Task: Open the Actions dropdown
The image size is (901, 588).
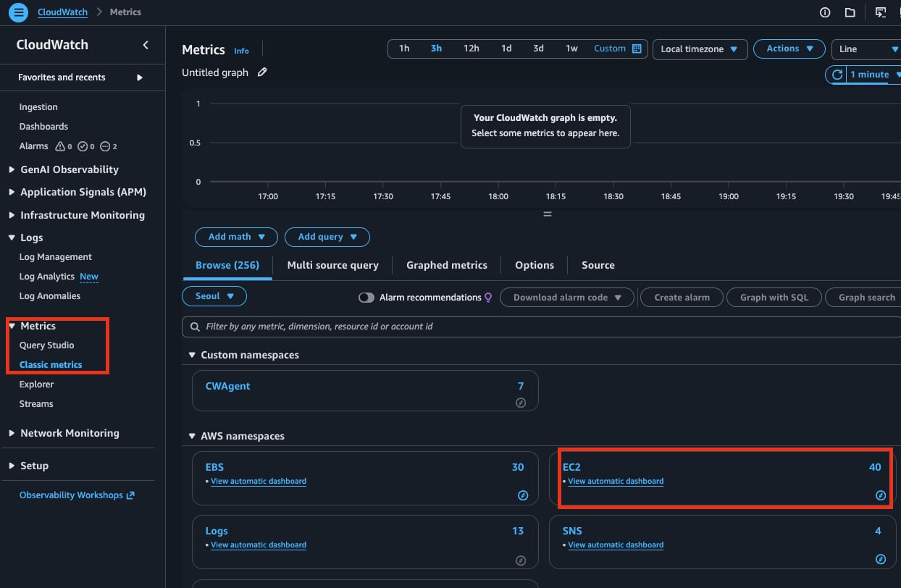Action: click(x=789, y=49)
